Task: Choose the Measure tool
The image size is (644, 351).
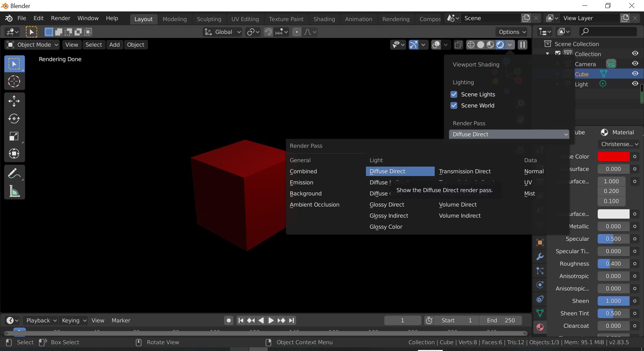Action: pyautogui.click(x=14, y=191)
